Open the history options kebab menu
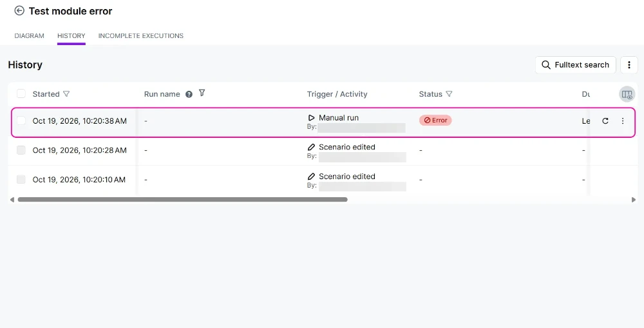Image resolution: width=644 pixels, height=328 pixels. coord(629,65)
